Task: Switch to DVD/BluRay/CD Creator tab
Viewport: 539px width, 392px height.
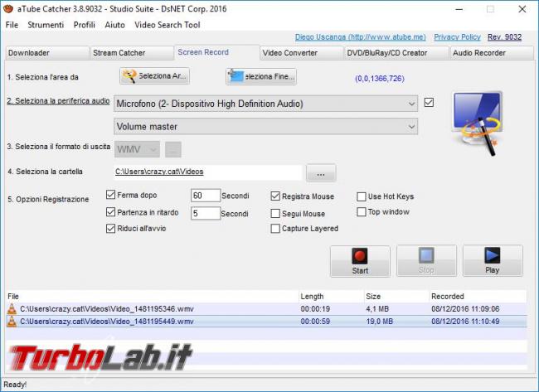Action: [x=396, y=53]
